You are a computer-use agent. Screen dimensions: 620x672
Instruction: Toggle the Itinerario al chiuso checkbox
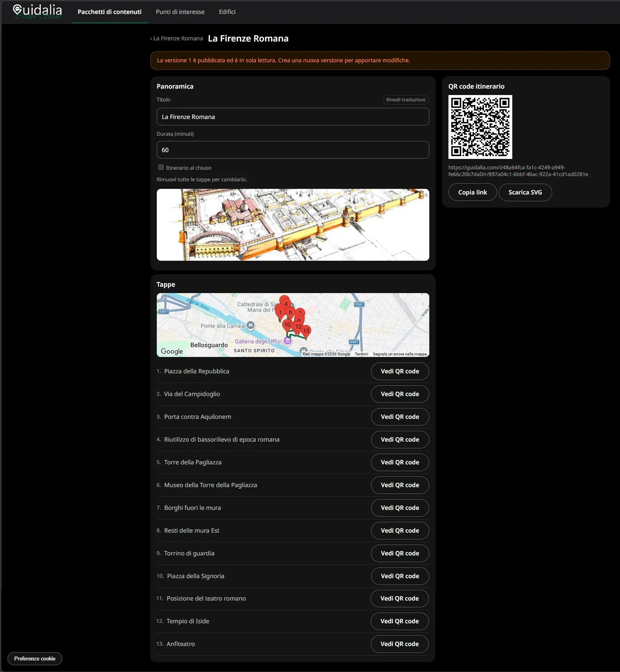[x=161, y=167]
